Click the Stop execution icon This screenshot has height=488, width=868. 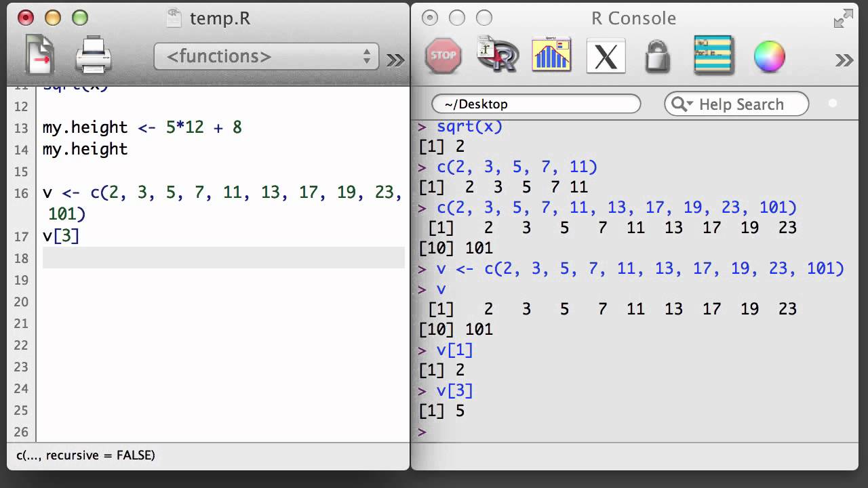[443, 56]
